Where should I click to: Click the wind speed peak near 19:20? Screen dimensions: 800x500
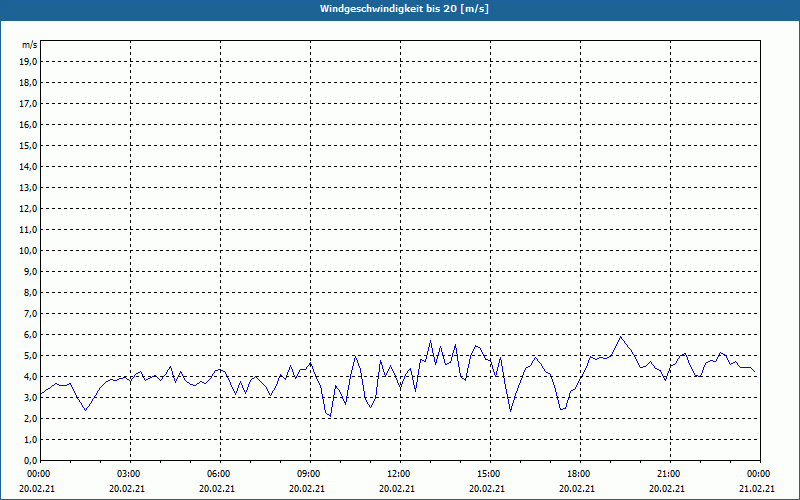click(x=620, y=337)
